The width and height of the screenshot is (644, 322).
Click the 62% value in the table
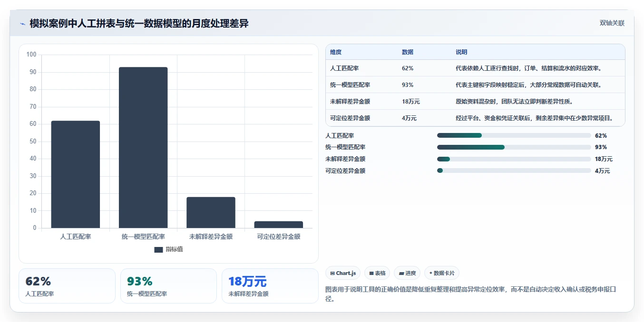(408, 68)
